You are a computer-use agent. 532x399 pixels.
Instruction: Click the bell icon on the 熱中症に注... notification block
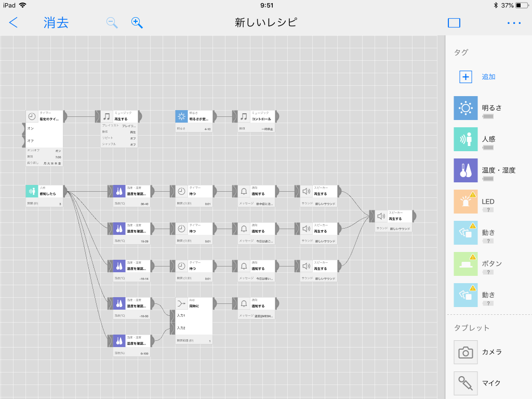click(244, 191)
